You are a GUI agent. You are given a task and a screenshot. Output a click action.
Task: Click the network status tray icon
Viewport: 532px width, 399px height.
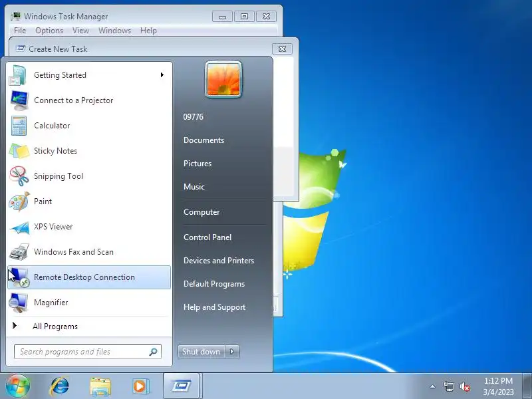448,386
